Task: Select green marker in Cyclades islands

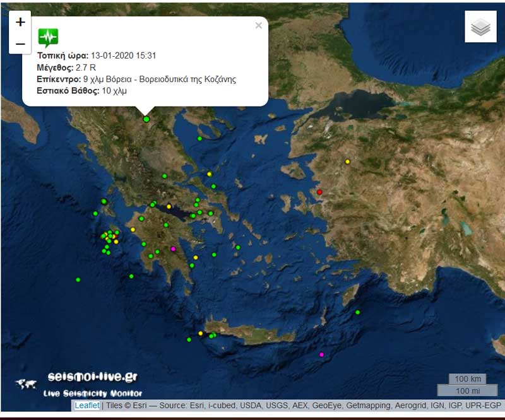Action: point(238,247)
